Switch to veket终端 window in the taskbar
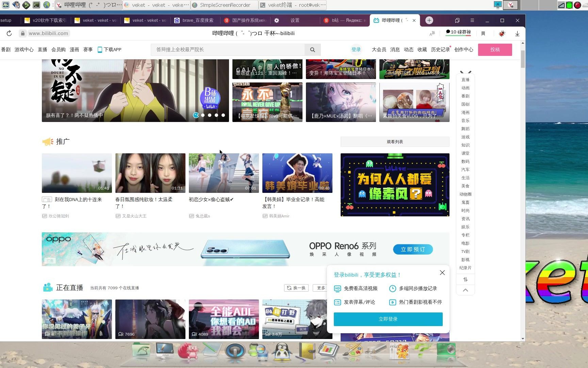588x368 pixels. (x=293, y=5)
